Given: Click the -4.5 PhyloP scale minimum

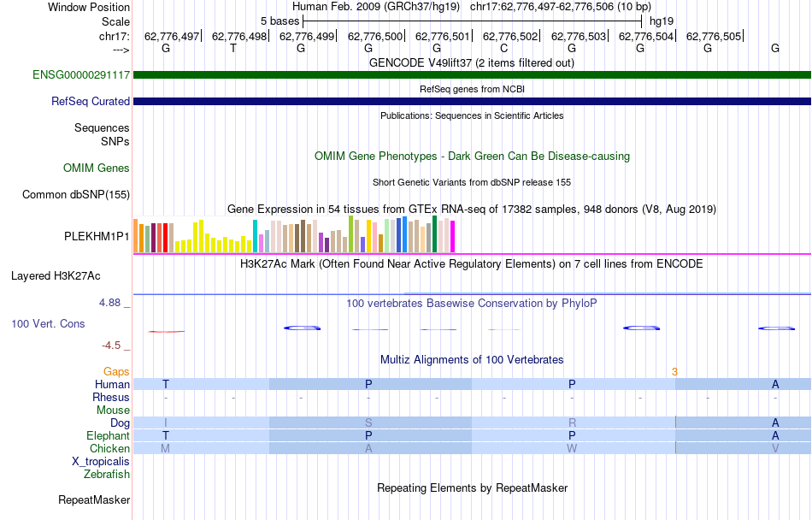Looking at the screenshot, I should tap(111, 345).
